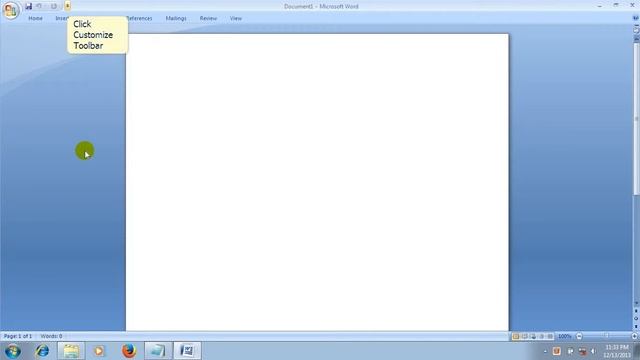Open the Customize Quick Access Toolbar dropdown

[67, 6]
